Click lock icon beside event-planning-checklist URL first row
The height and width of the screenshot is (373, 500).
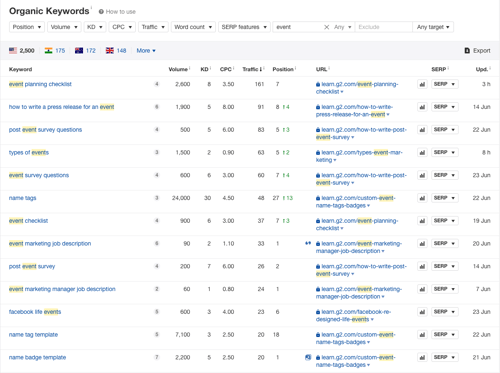pos(318,84)
